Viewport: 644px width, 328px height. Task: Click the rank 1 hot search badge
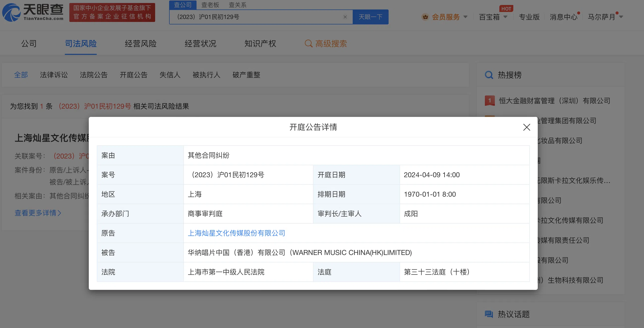click(490, 101)
